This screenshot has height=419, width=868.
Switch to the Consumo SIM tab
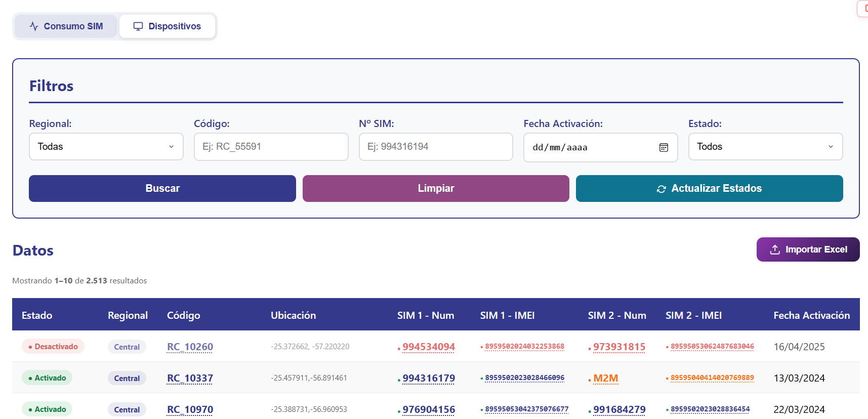pyautogui.click(x=66, y=26)
